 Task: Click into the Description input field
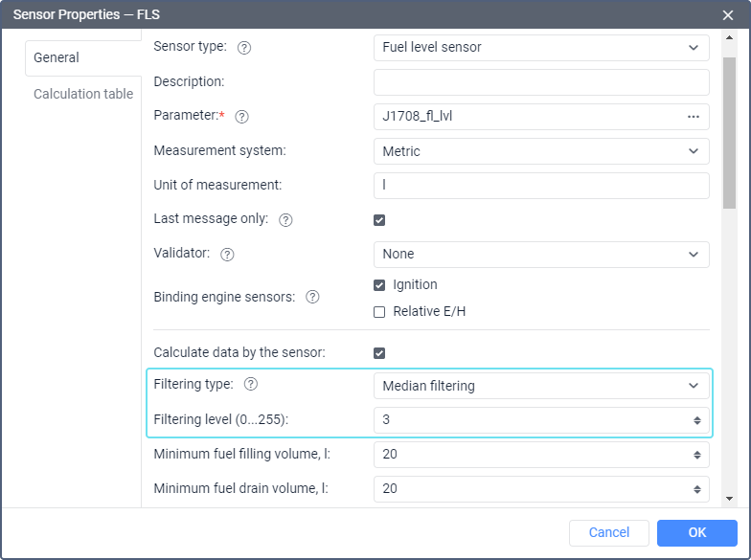pos(541,82)
